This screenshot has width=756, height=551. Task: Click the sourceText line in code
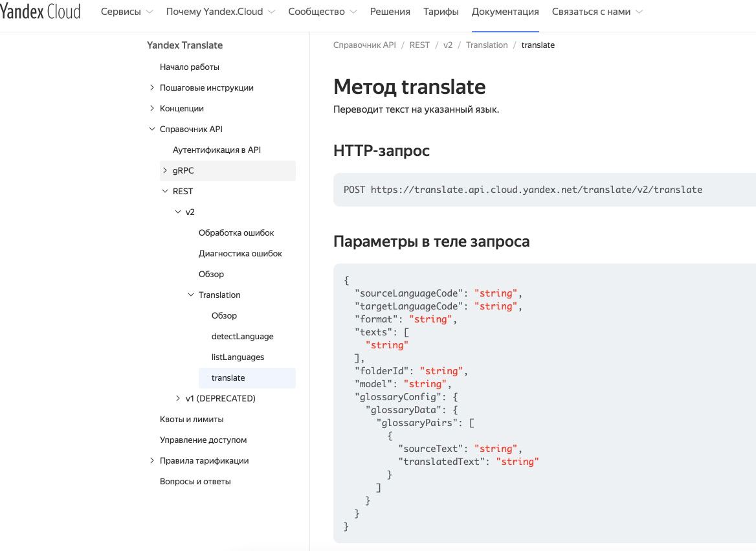460,449
